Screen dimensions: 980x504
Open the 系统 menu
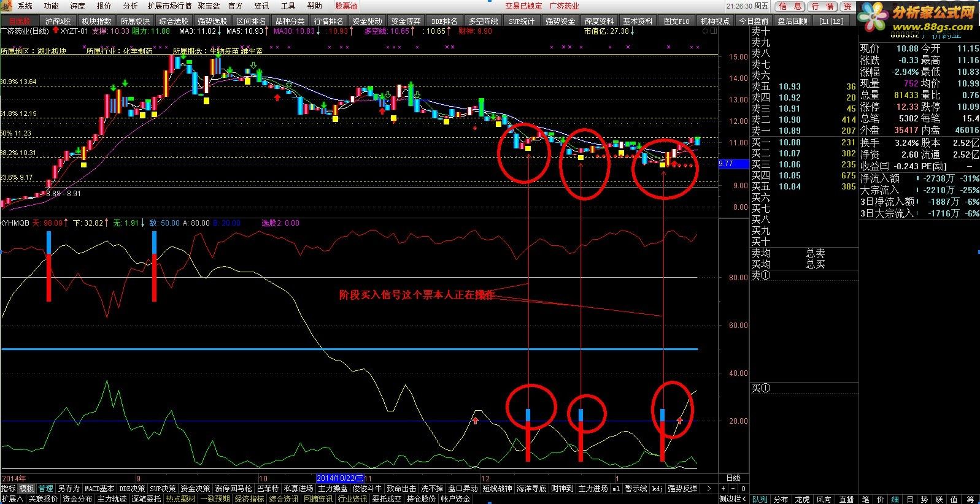coord(25,6)
